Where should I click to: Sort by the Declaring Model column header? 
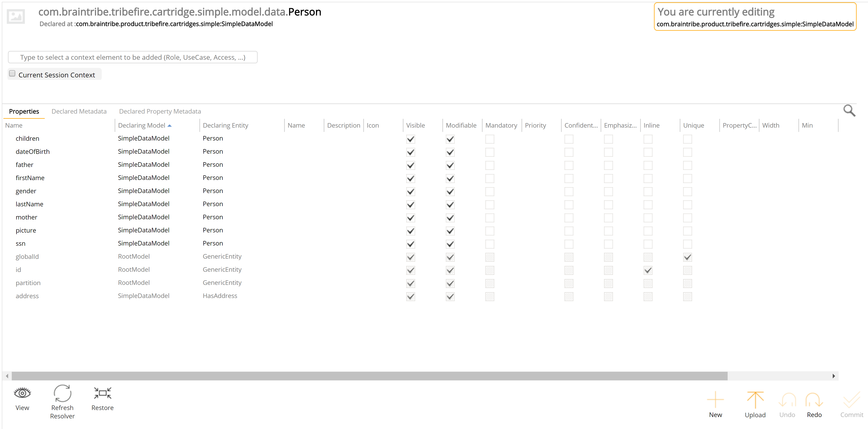[142, 125]
